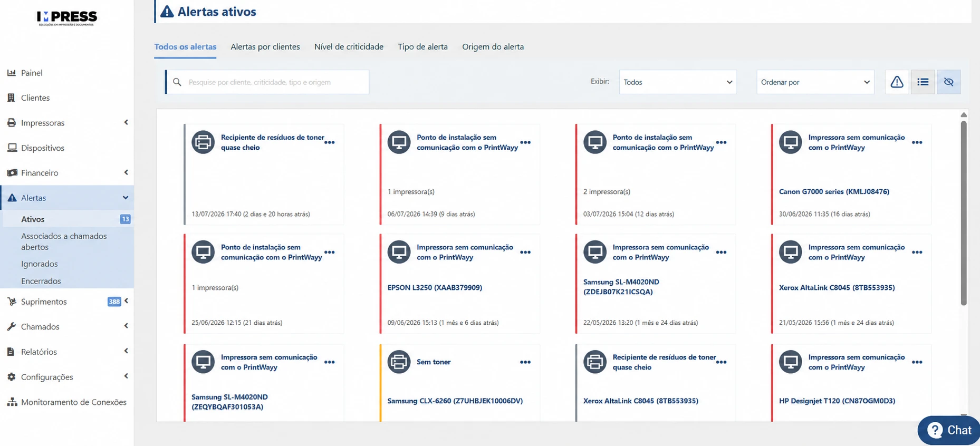The image size is (980, 446).
Task: Click printer icon on Sem toner card
Action: (x=399, y=362)
